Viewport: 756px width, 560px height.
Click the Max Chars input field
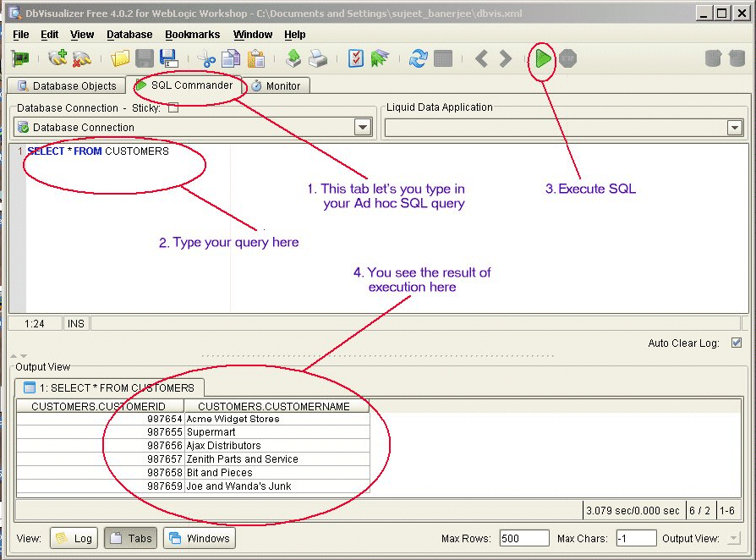(636, 538)
